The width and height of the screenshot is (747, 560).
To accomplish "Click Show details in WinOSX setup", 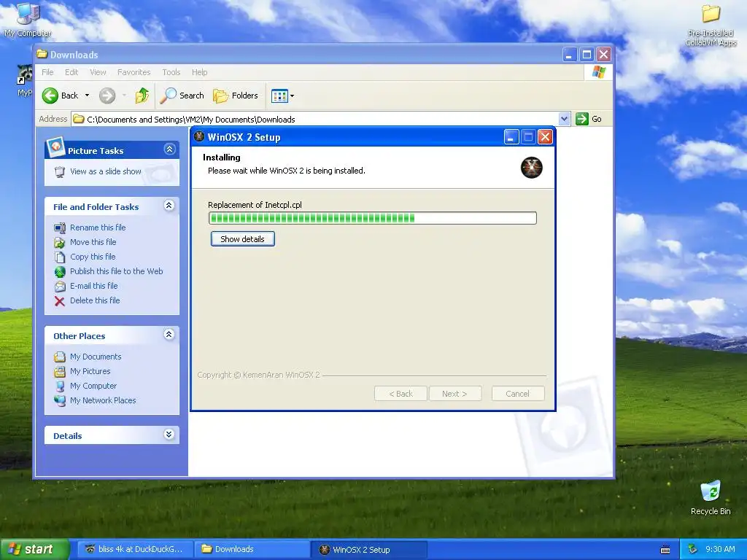I will (242, 239).
